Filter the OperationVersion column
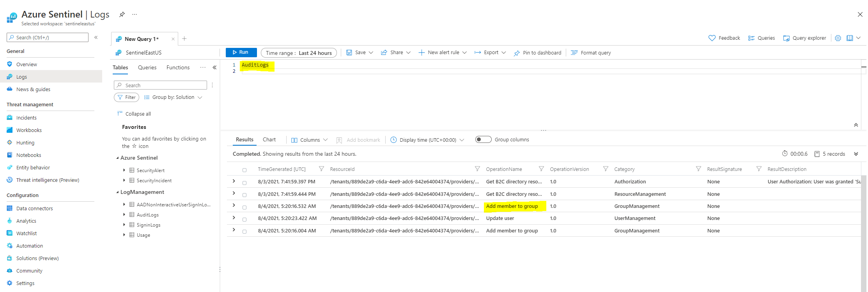This screenshot has height=292, width=868. tap(606, 169)
